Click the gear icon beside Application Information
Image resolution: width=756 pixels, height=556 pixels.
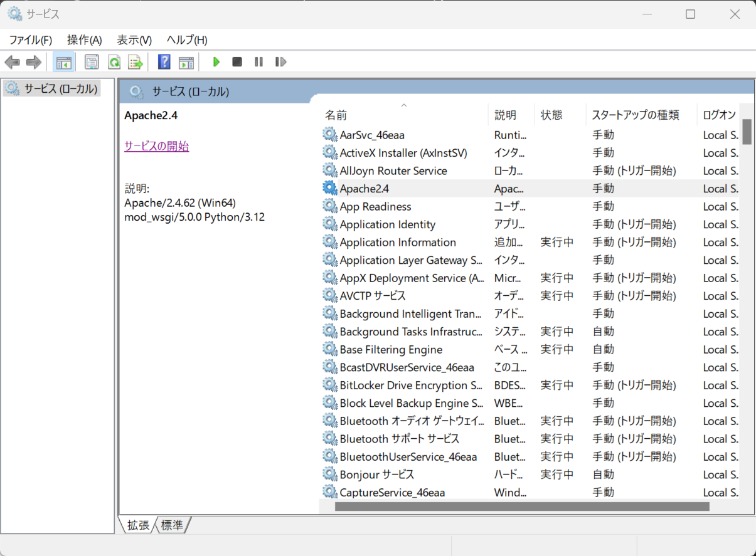pyautogui.click(x=329, y=241)
